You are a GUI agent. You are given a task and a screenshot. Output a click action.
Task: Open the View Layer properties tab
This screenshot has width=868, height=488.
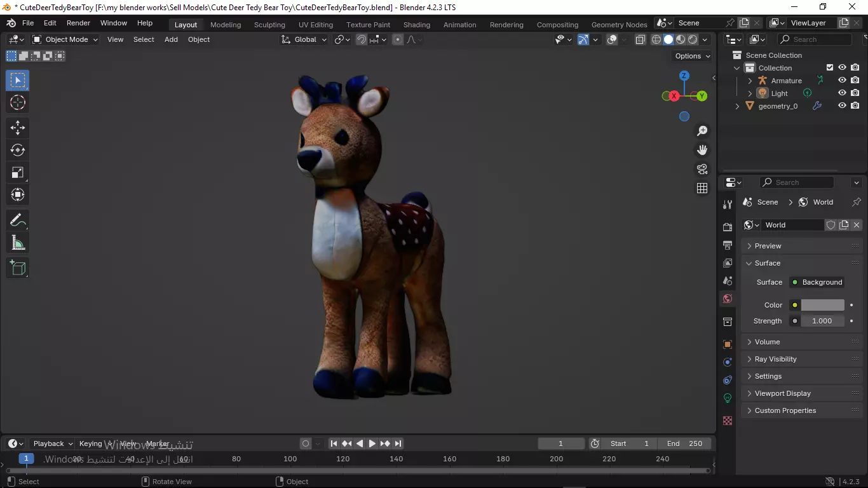point(728,262)
